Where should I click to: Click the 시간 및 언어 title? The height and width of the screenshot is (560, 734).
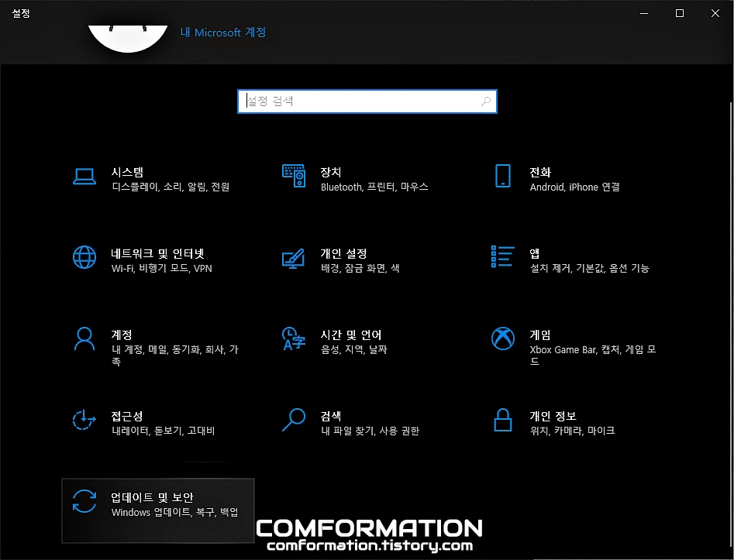351,335
